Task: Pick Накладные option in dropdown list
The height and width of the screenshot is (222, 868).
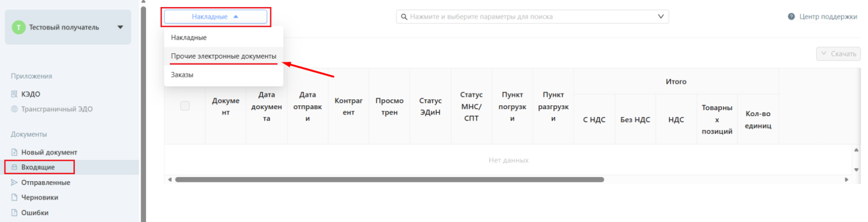Action: click(189, 37)
